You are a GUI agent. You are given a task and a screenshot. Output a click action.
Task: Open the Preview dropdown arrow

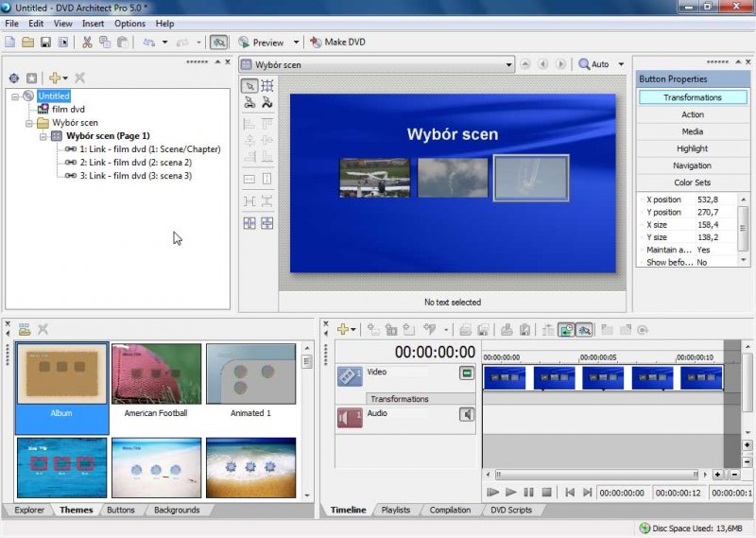(x=296, y=43)
